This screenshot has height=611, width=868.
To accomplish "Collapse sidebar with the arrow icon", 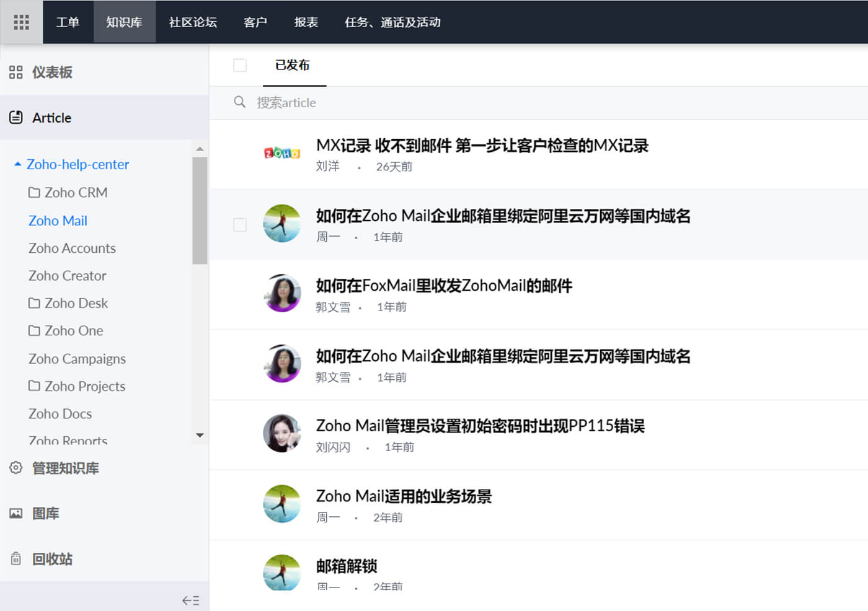I will point(190,600).
